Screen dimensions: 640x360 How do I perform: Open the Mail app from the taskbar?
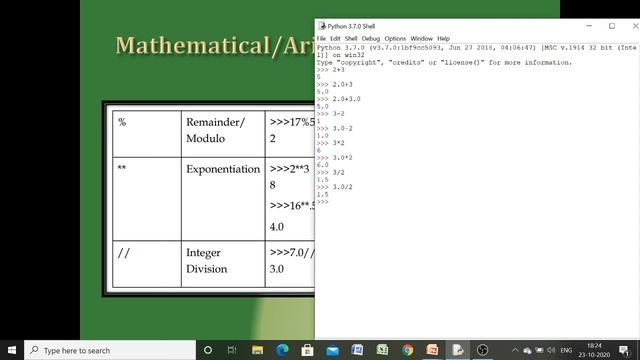(x=332, y=350)
